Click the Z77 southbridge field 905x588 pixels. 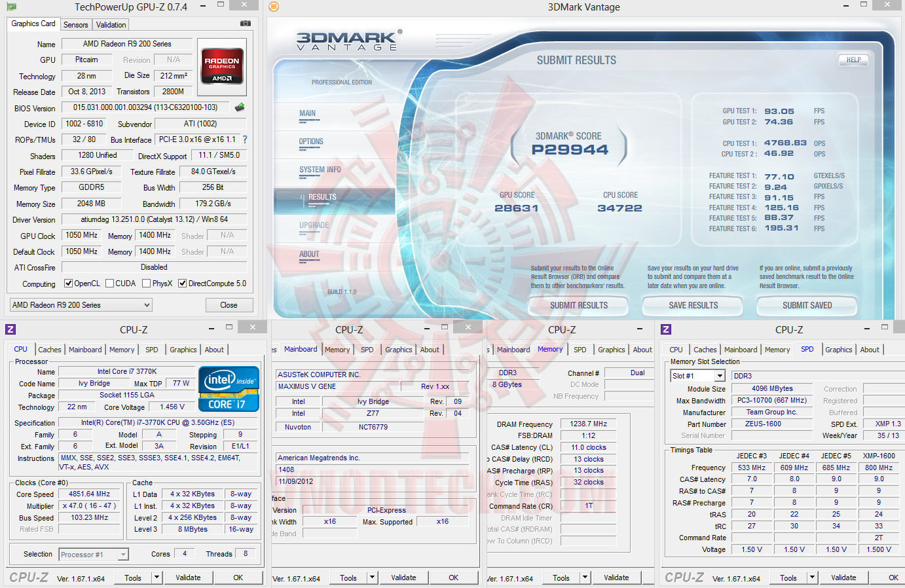(x=373, y=413)
